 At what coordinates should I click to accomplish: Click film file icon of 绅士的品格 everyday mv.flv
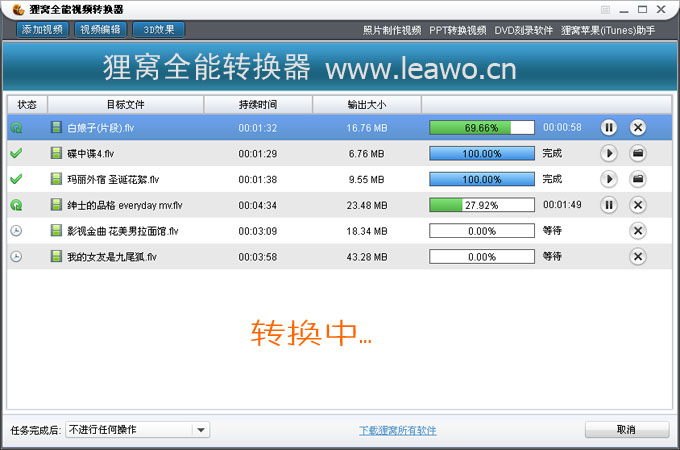[x=56, y=204]
